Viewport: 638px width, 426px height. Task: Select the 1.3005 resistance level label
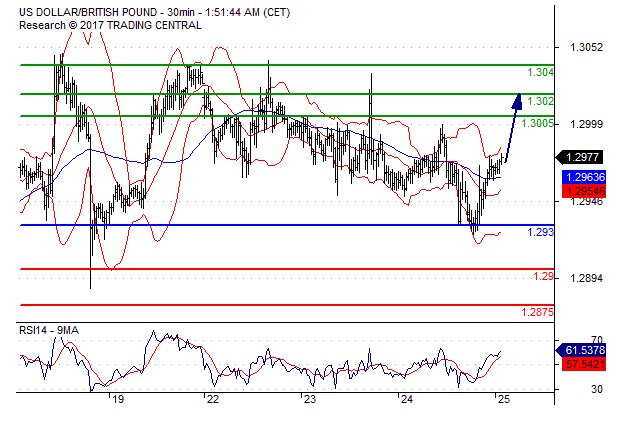[x=537, y=123]
